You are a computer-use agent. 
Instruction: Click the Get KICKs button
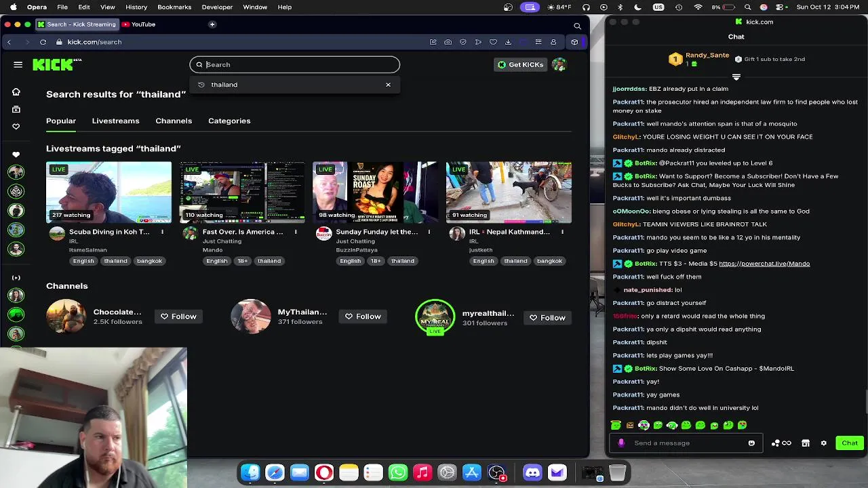pos(520,64)
